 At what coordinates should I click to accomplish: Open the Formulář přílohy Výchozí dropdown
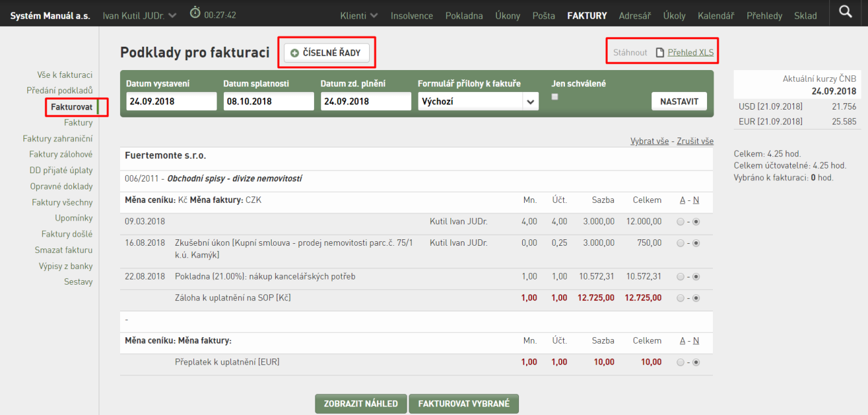[478, 101]
